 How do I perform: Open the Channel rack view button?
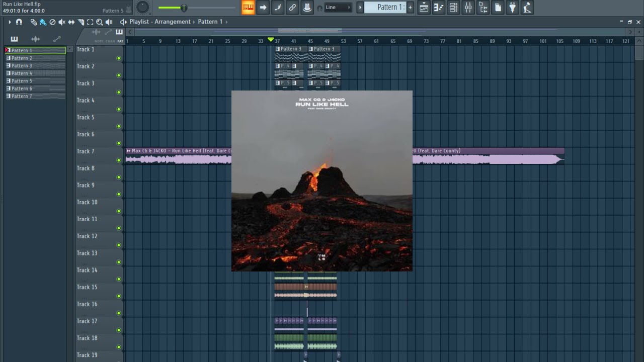point(453,7)
